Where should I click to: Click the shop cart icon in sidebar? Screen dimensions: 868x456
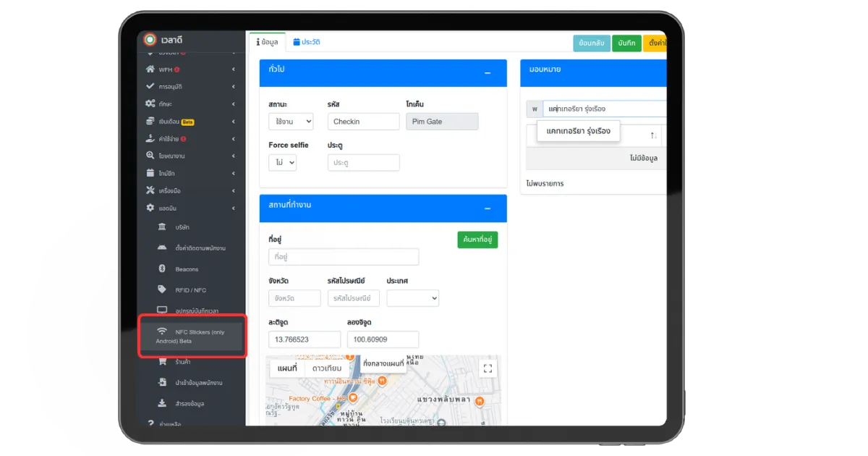tap(162, 361)
